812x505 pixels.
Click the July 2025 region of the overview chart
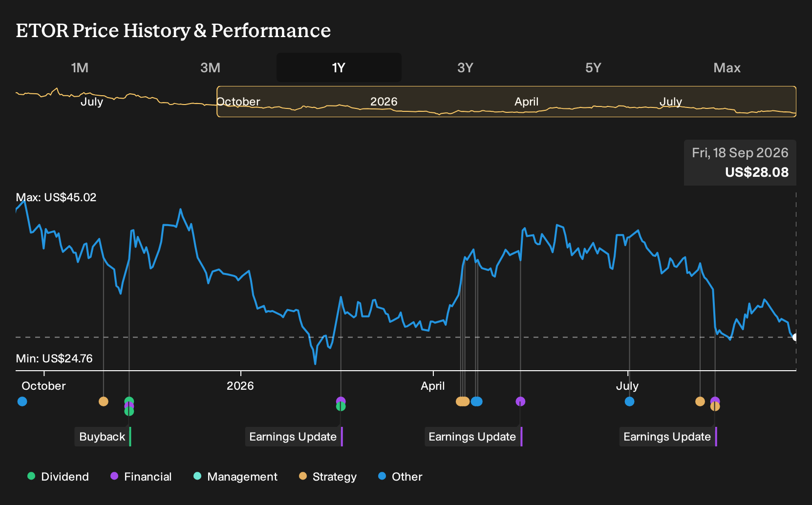92,102
